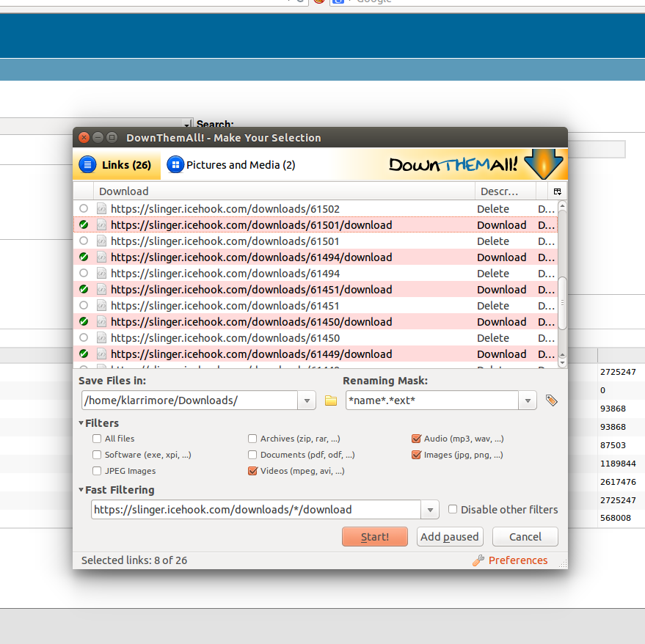Click the column picker icon in list header
The height and width of the screenshot is (644, 645).
558,191
